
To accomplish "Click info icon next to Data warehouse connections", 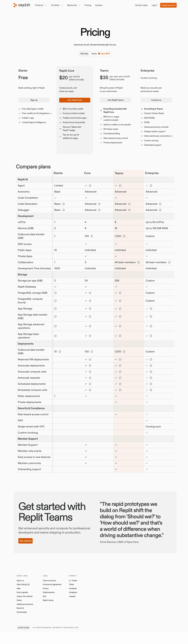I will click(x=172, y=136).
